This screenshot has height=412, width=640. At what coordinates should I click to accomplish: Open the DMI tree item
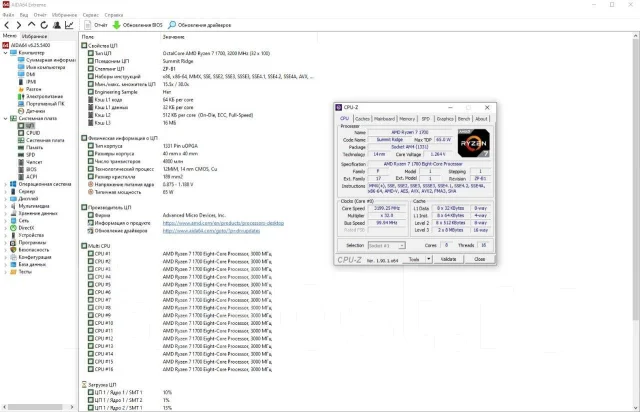(27, 75)
